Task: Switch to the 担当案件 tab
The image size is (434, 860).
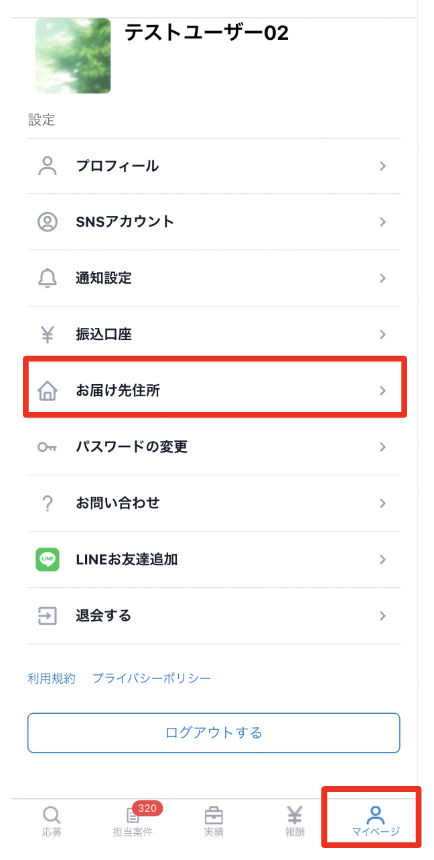Action: (133, 821)
